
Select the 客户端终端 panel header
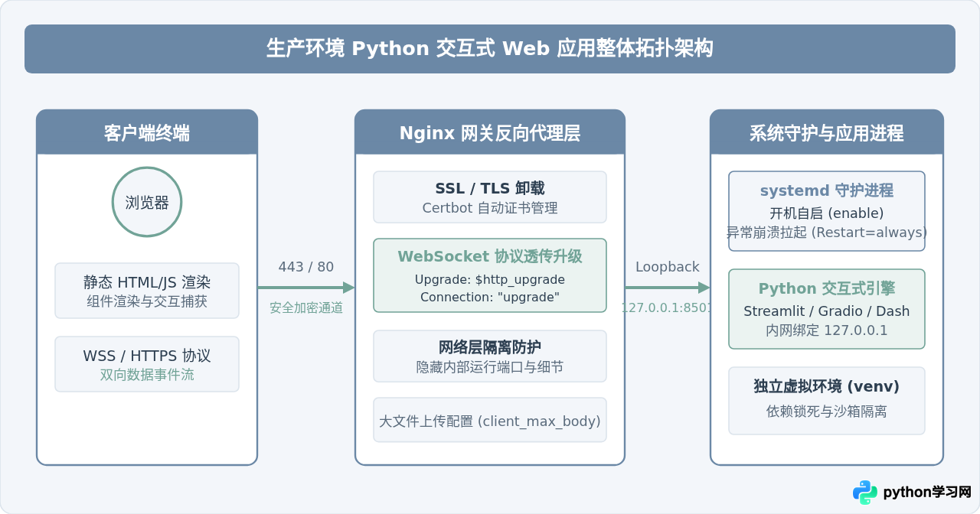147,132
